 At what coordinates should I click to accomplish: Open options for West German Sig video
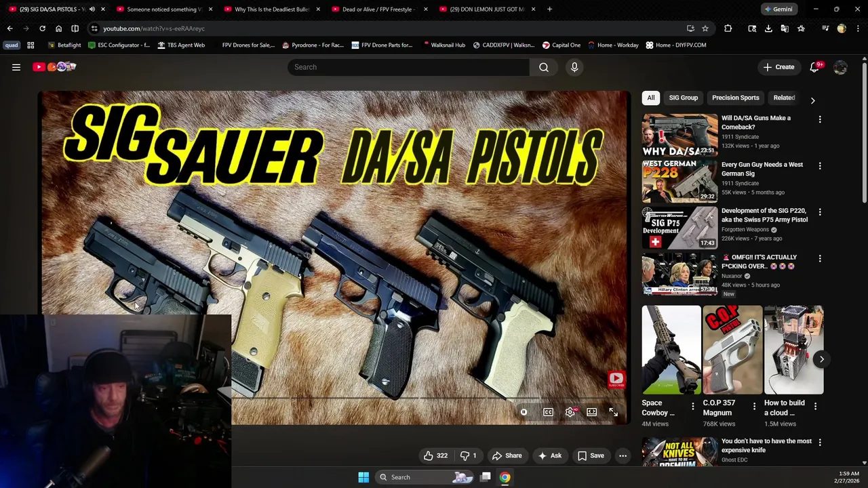point(820,165)
